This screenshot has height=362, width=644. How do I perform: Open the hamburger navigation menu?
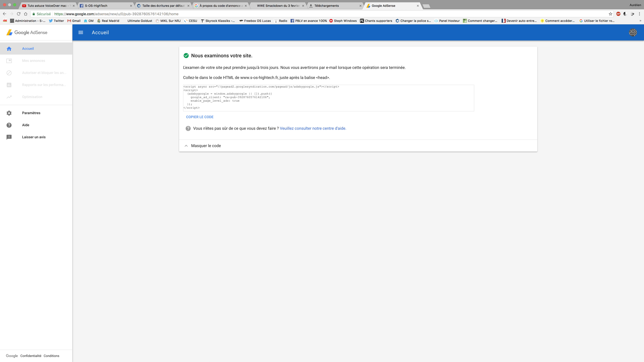click(80, 32)
